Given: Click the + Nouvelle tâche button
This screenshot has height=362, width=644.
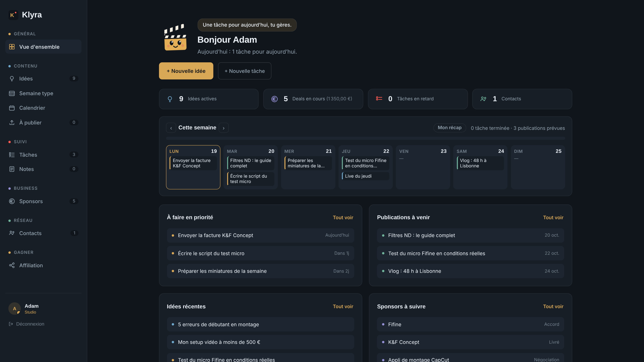Looking at the screenshot, I should [244, 71].
